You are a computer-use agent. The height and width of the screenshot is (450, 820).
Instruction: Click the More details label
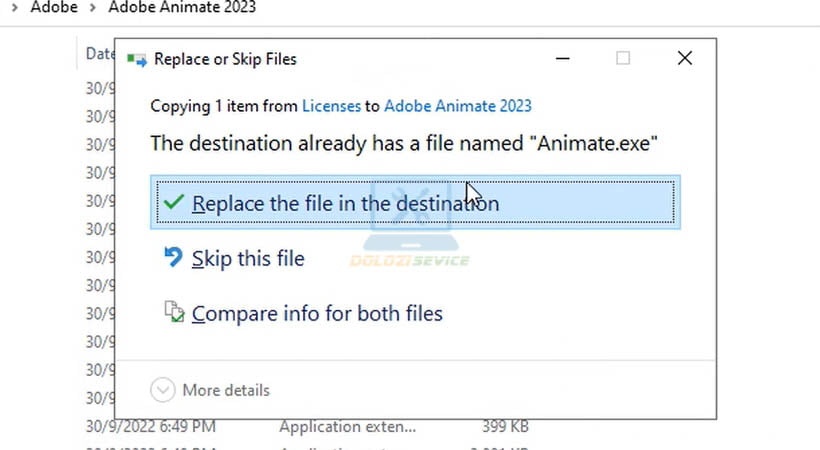pyautogui.click(x=226, y=390)
